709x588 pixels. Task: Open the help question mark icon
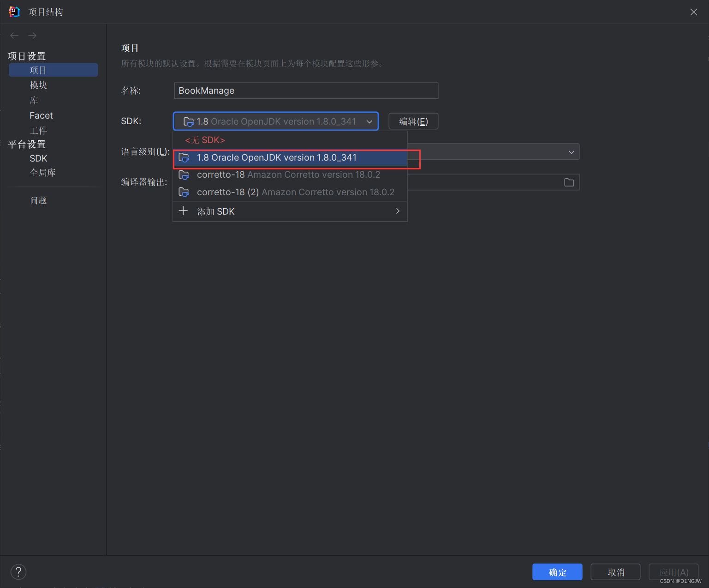point(18,572)
